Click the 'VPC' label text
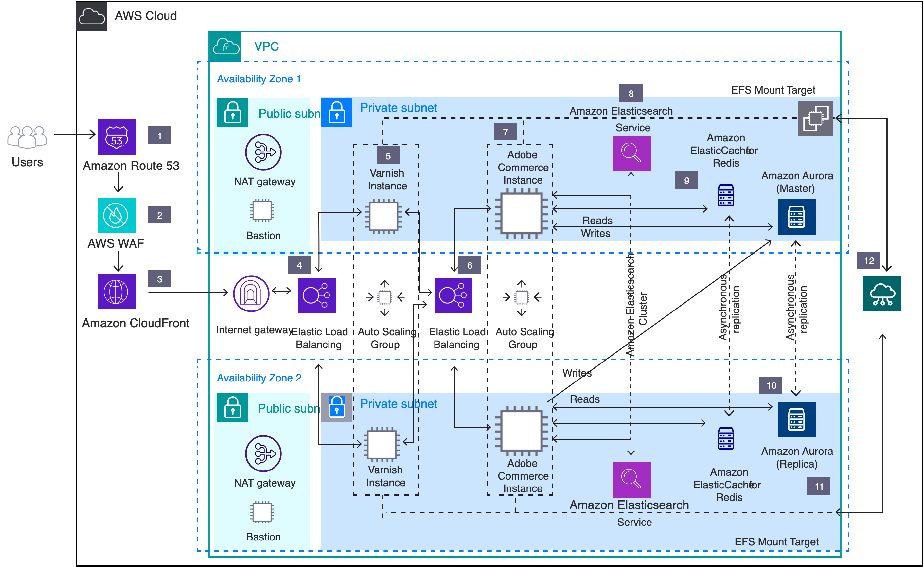Viewport: 924px width, 567px height. coord(266,46)
